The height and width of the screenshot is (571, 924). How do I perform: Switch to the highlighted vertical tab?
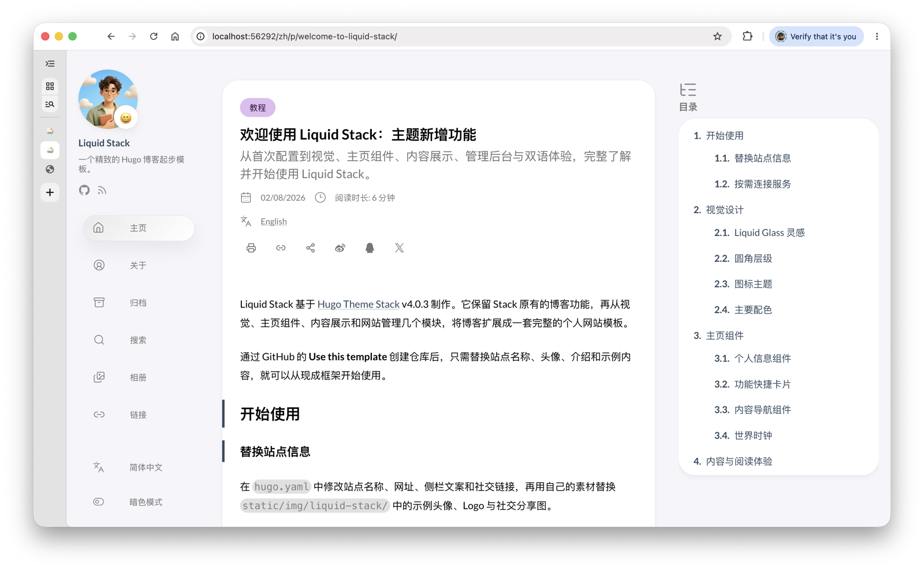50,150
